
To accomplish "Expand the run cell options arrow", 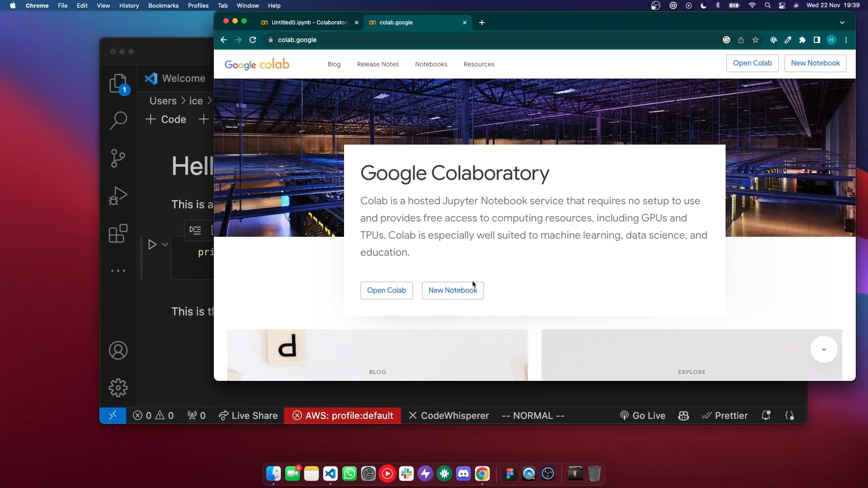I will click(x=165, y=244).
